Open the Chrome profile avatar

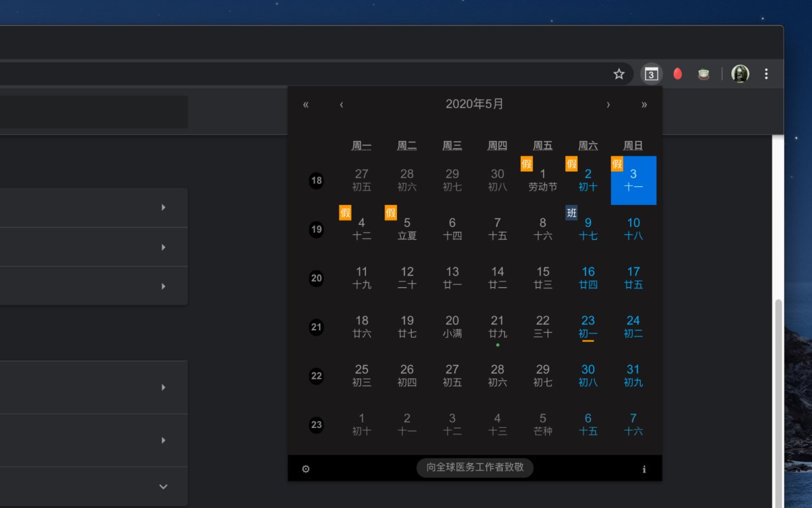(x=740, y=74)
